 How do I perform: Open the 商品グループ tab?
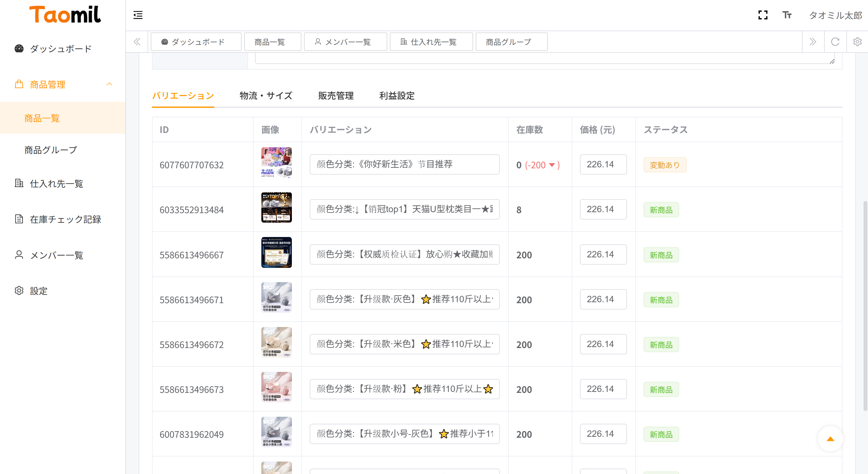[x=512, y=42]
